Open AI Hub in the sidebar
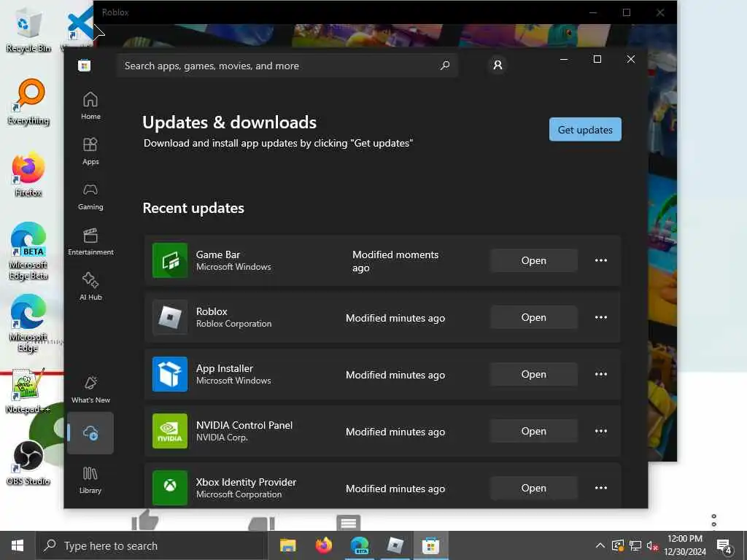 point(90,286)
